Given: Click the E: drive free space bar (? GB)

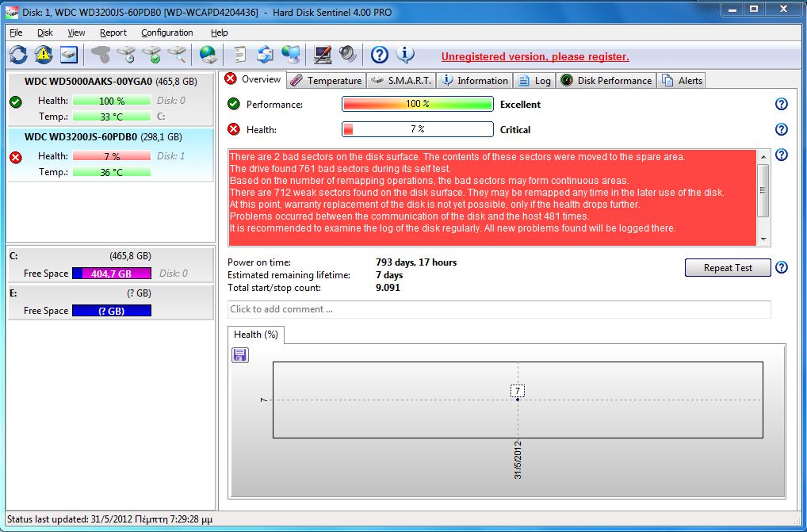Looking at the screenshot, I should pyautogui.click(x=112, y=311).
